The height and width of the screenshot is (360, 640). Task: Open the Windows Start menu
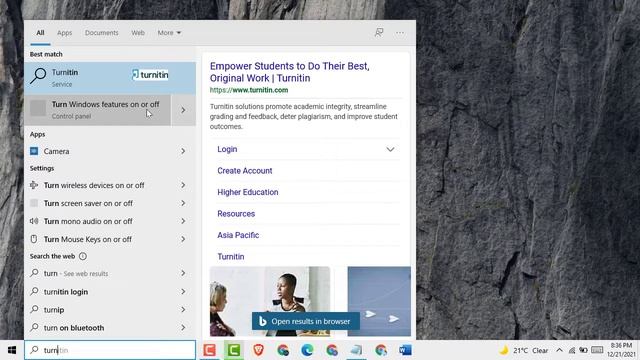pos(12,350)
